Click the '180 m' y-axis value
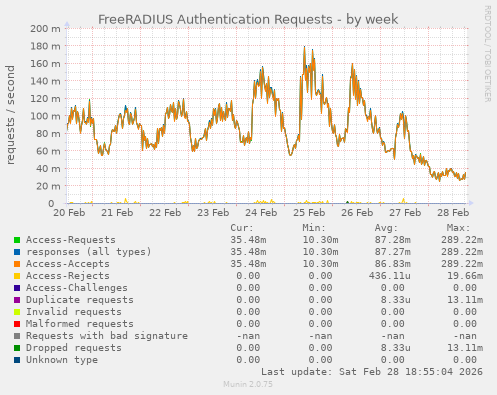This screenshot has width=497, height=395. tap(45, 46)
